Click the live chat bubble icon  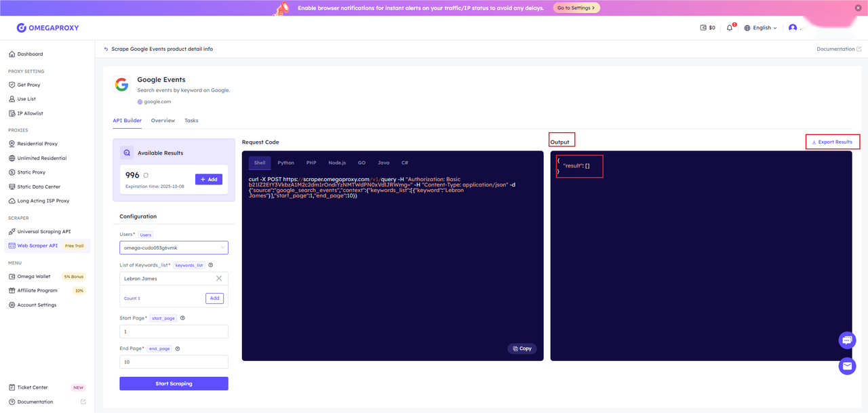[x=847, y=340]
